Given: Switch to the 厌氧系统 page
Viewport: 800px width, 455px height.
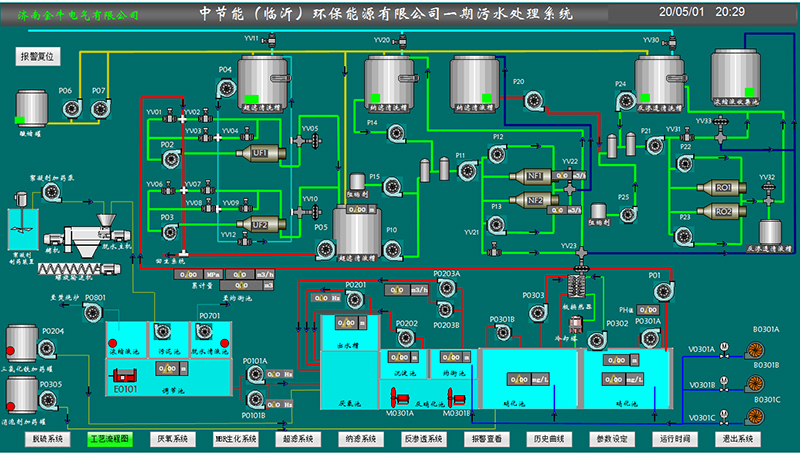Looking at the screenshot, I should (172, 439).
